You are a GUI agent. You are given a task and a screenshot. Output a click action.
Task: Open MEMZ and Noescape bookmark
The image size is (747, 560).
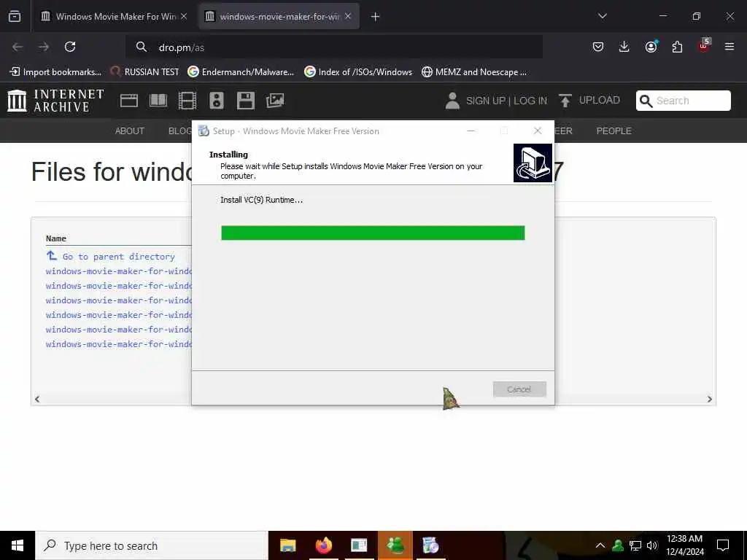[x=474, y=72]
